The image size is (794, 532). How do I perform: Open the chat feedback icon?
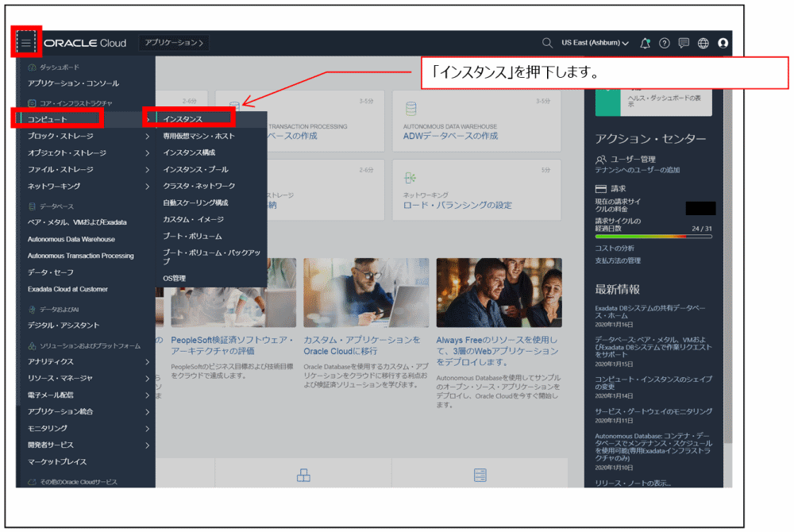coord(684,43)
